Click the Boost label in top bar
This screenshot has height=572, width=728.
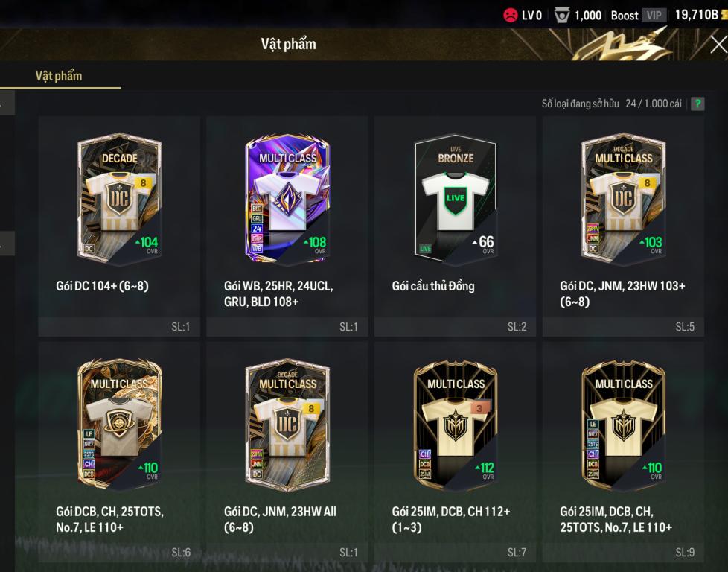625,16
